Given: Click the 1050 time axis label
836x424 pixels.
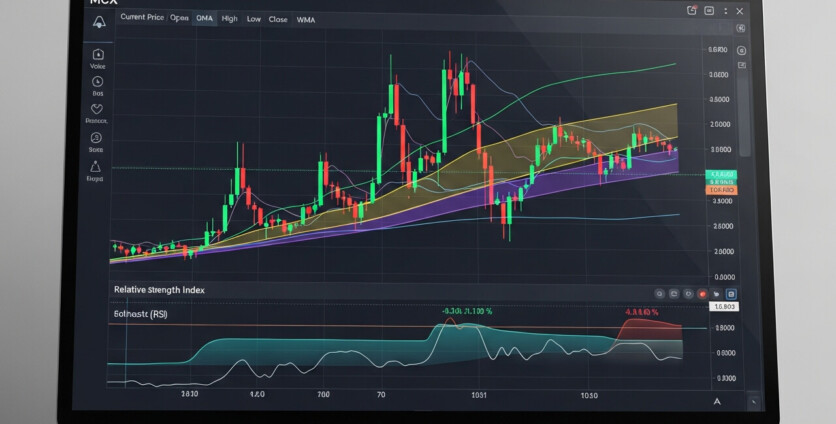Looking at the screenshot, I should tap(589, 395).
